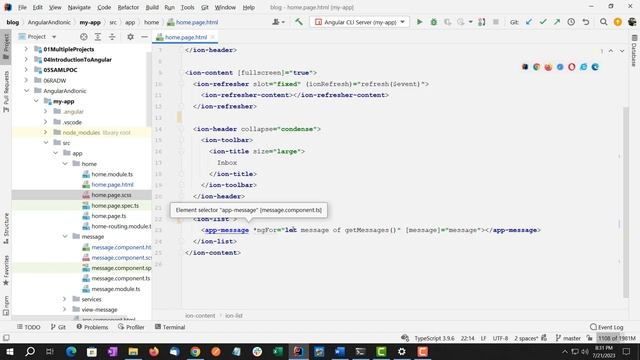
Task: Start debugging with the bug icon
Action: [433, 22]
